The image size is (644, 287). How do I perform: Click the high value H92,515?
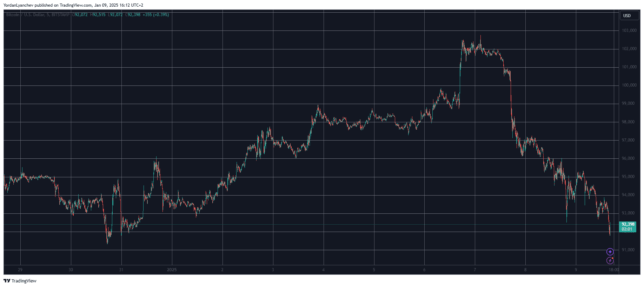98,15
